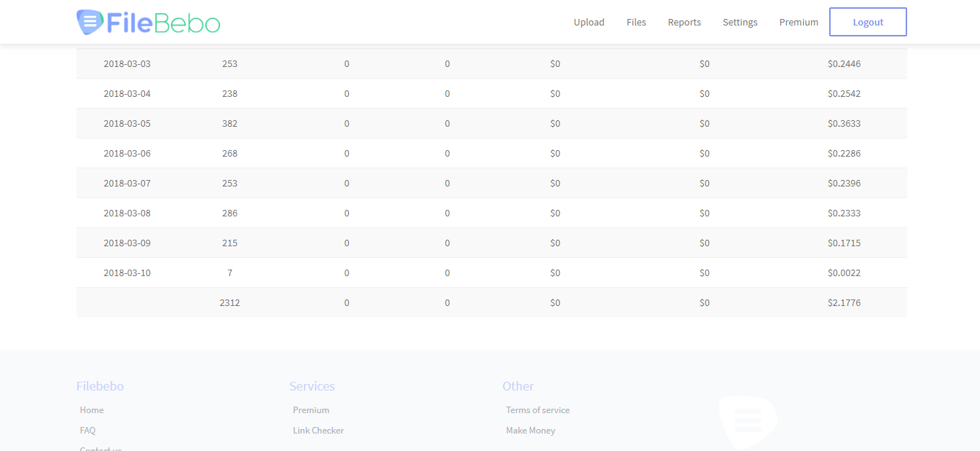
Task: Select the date 2018-03-10 cell
Action: point(127,272)
